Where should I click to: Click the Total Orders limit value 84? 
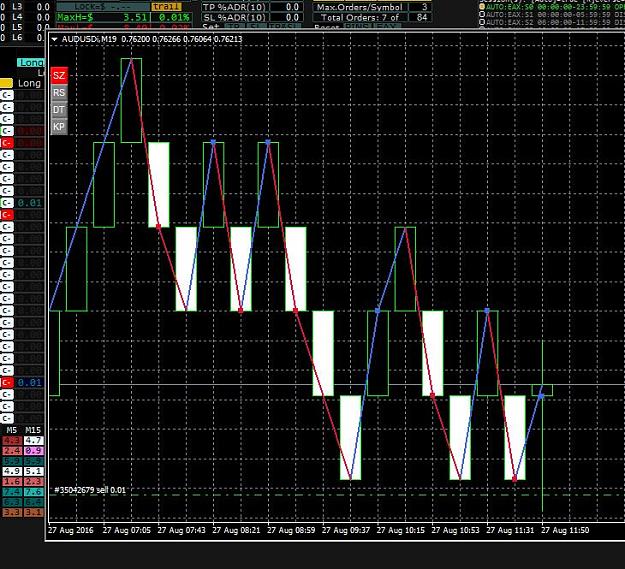[x=420, y=17]
